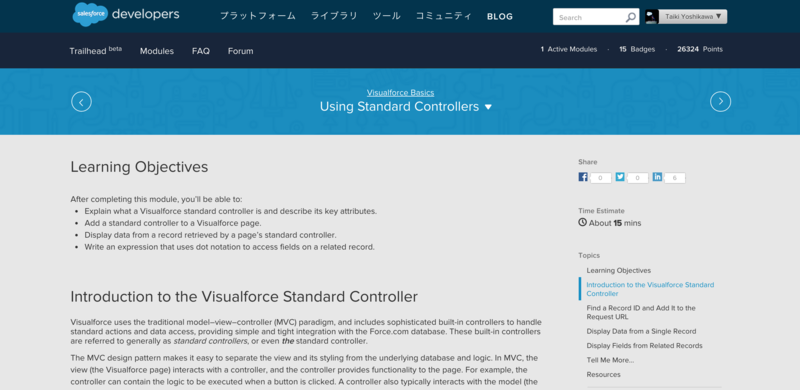
Task: Open Modules tab
Action: click(157, 51)
